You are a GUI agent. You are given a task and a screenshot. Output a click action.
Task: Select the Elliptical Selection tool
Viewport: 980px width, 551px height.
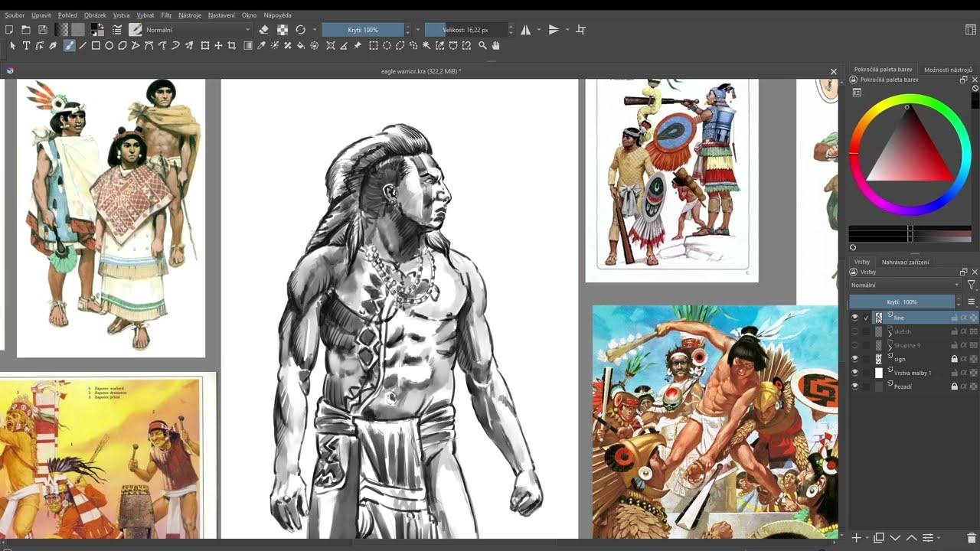(x=387, y=46)
